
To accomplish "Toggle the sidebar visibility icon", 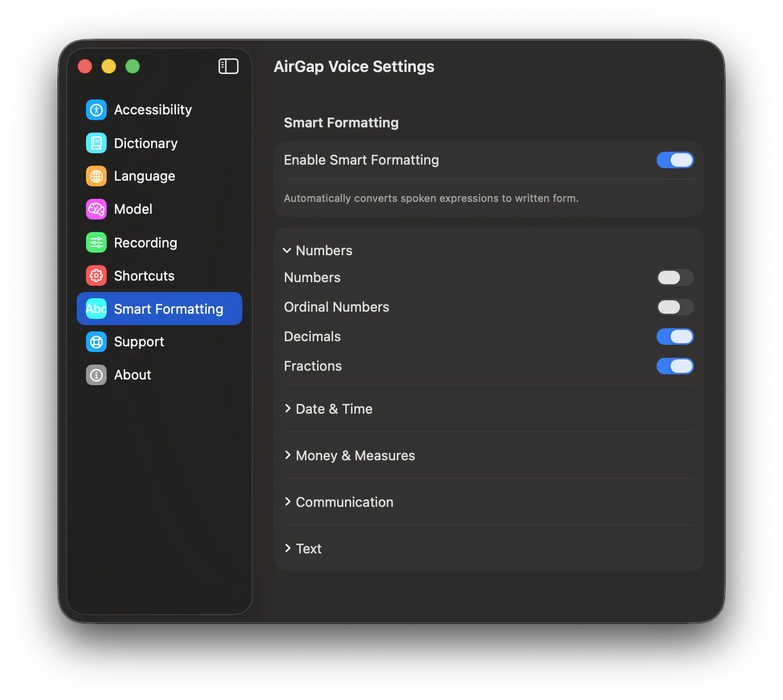I will pyautogui.click(x=228, y=66).
